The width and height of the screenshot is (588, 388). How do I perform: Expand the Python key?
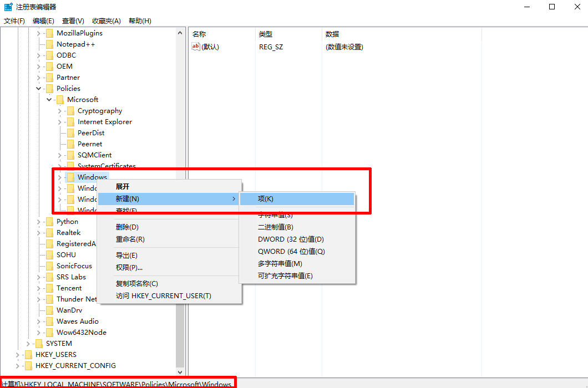[x=38, y=221]
